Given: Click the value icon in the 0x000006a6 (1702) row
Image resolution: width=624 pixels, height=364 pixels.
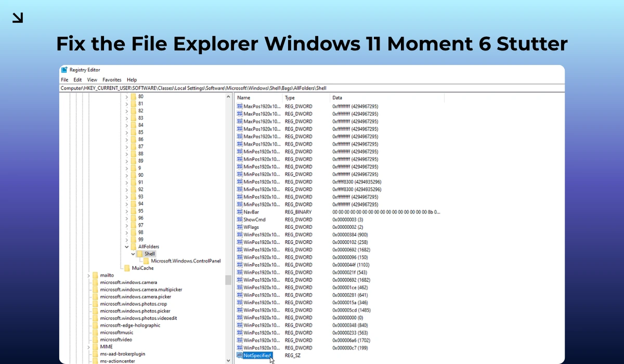Looking at the screenshot, I should pos(240,340).
